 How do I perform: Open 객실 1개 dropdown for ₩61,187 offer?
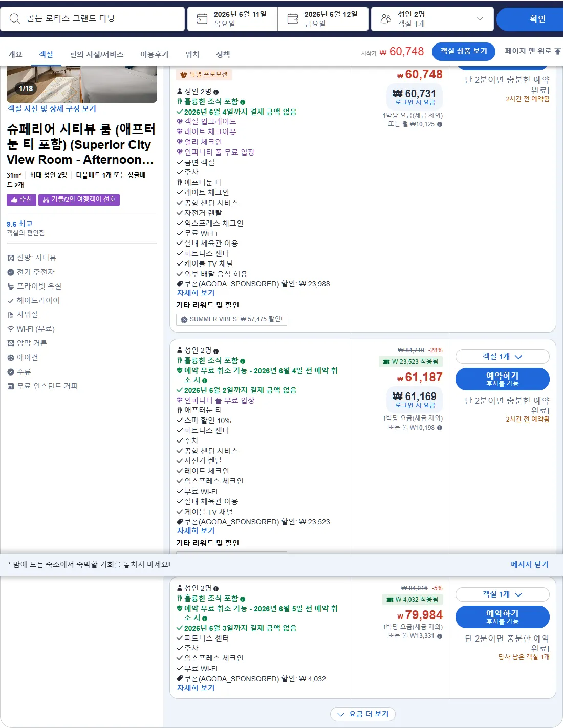click(x=502, y=357)
